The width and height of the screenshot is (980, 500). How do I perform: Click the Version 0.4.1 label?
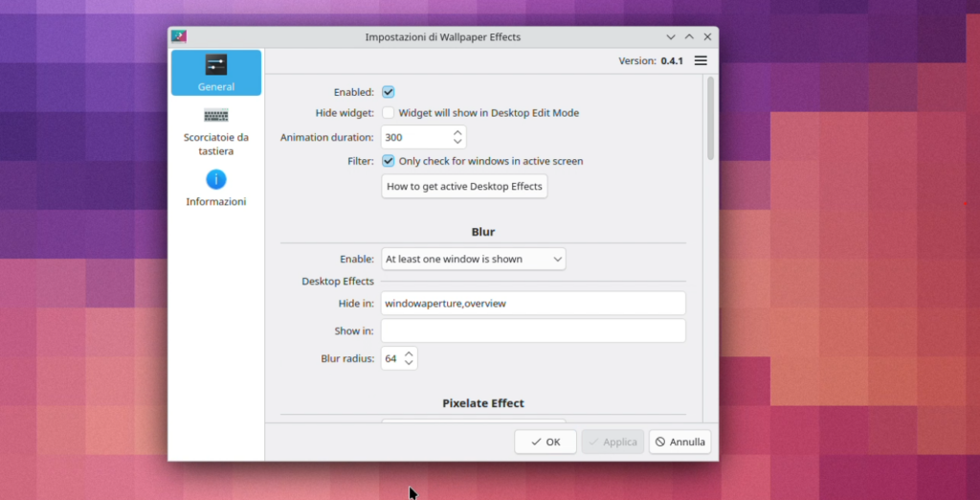coord(651,60)
